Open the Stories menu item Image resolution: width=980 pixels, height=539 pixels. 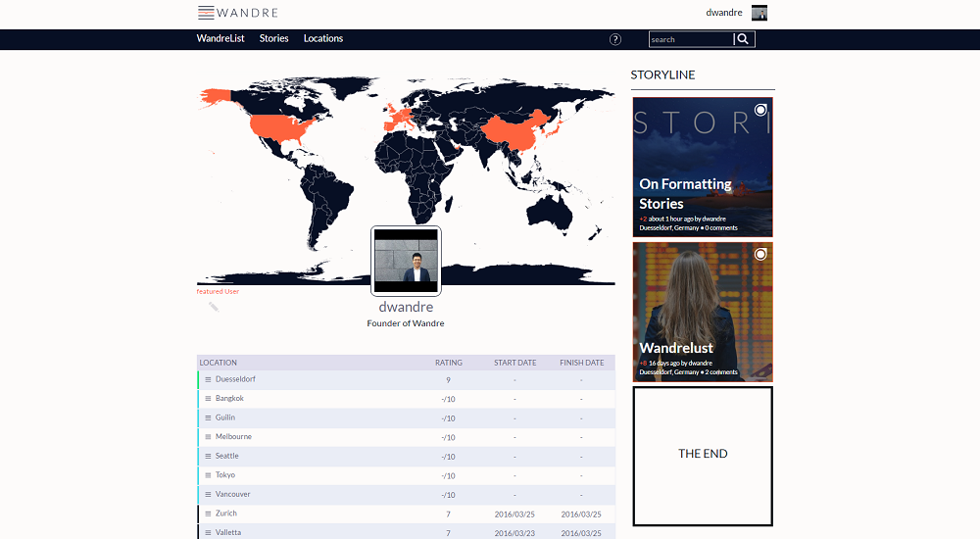(x=273, y=39)
